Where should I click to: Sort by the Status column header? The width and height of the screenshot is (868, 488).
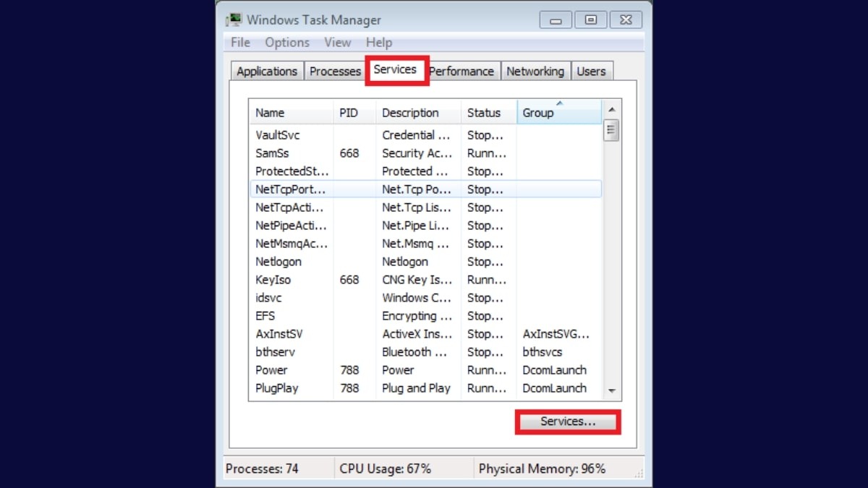(x=489, y=113)
